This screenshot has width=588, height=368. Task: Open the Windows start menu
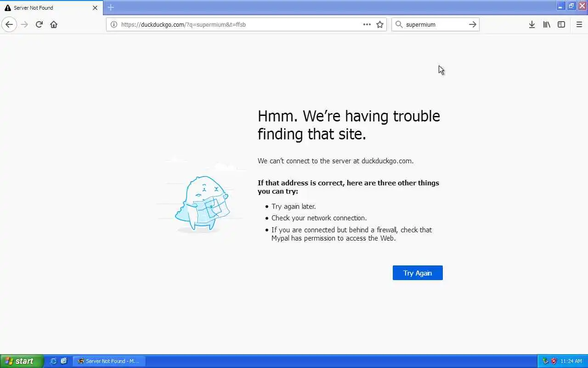[x=22, y=361]
